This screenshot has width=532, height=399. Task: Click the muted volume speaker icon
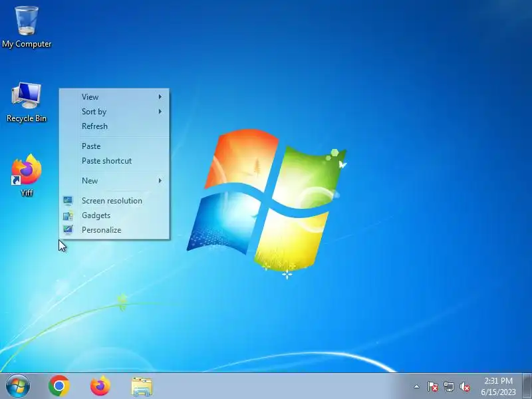click(465, 386)
